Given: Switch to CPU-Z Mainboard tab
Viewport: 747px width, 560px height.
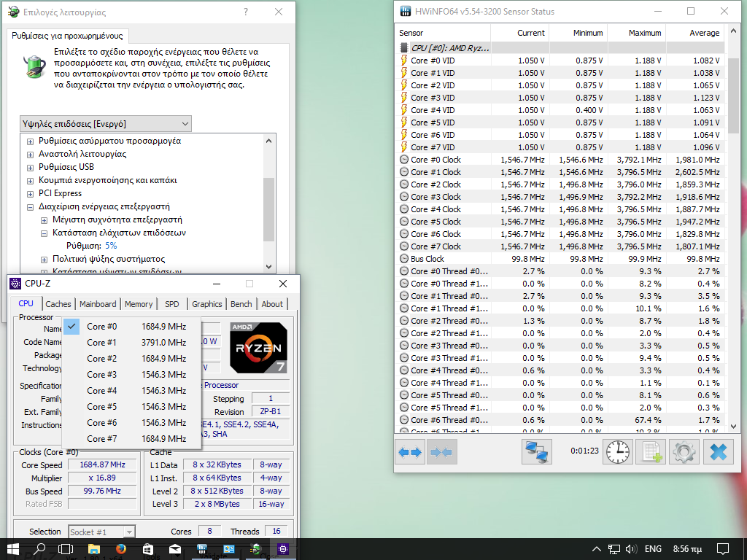Looking at the screenshot, I should [x=98, y=304].
